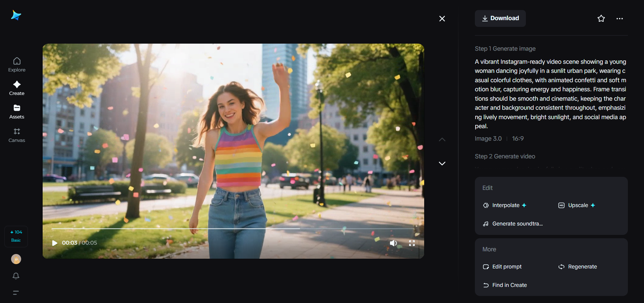Click the 'Image 3.0' model label

[x=488, y=139]
